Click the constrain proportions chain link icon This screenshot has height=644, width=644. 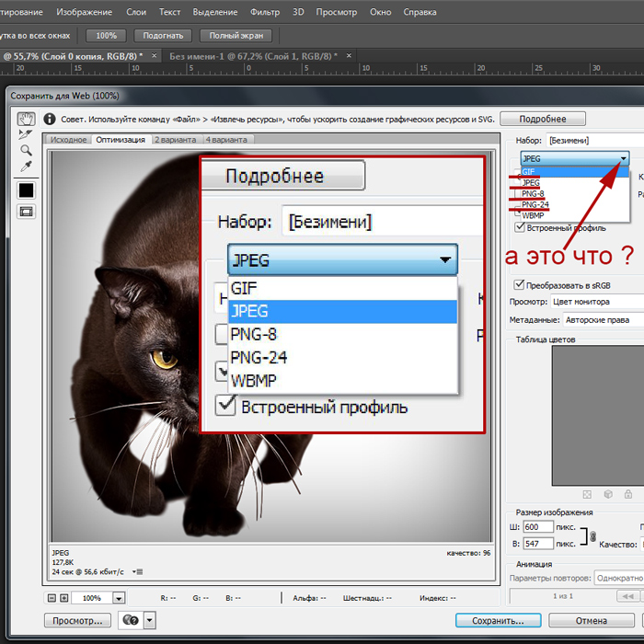tap(592, 536)
